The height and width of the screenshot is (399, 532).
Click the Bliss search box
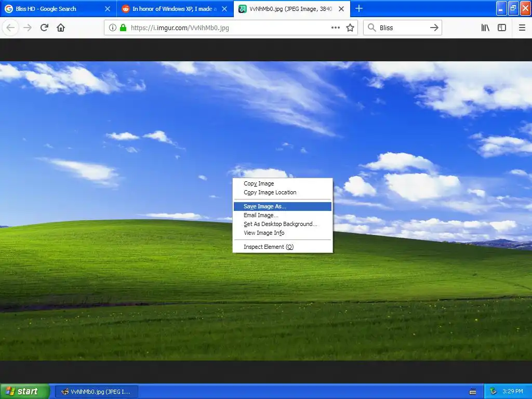pyautogui.click(x=403, y=28)
